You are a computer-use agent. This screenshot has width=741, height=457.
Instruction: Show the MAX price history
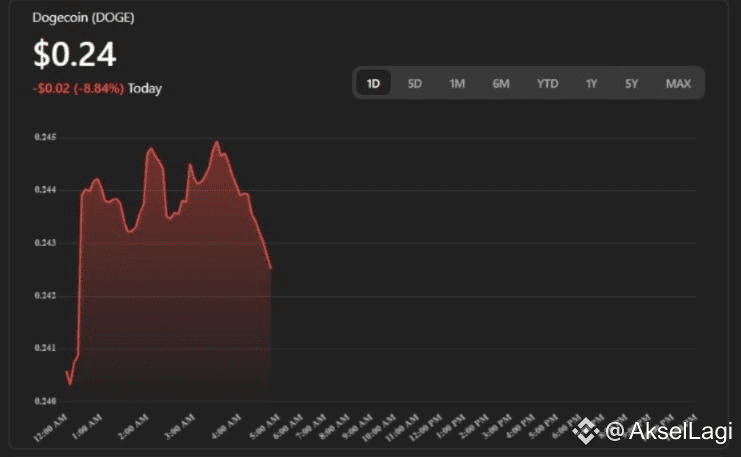(x=678, y=84)
